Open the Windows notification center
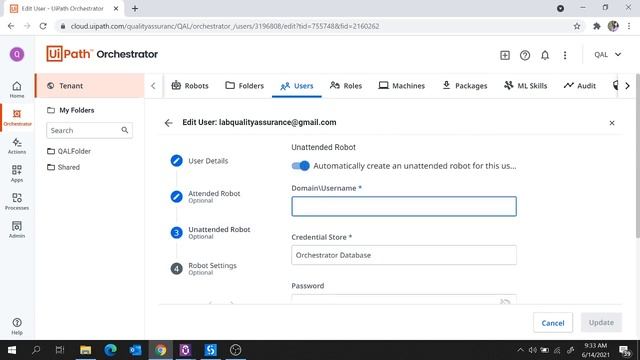The height and width of the screenshot is (360, 640). tap(625, 350)
